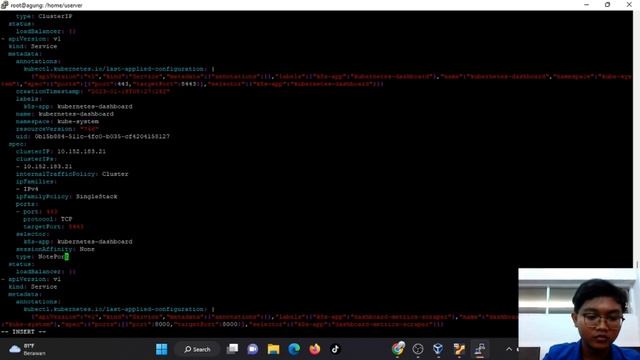The width and height of the screenshot is (640, 360).
Task: Click the "type: NodePort" line
Action: point(42,257)
